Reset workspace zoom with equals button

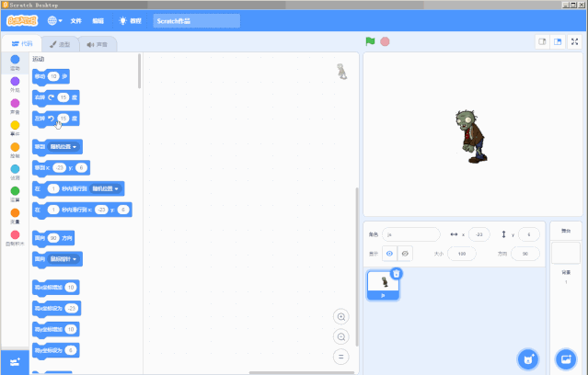(340, 357)
